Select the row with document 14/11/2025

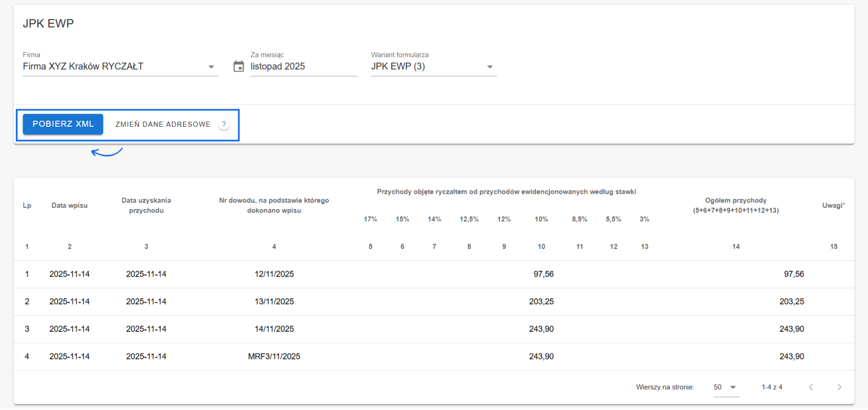(274, 329)
